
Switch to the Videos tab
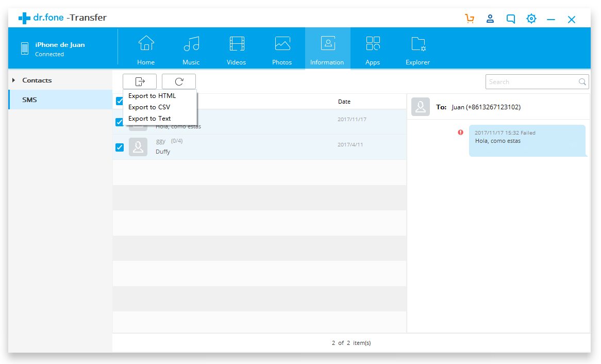[237, 50]
